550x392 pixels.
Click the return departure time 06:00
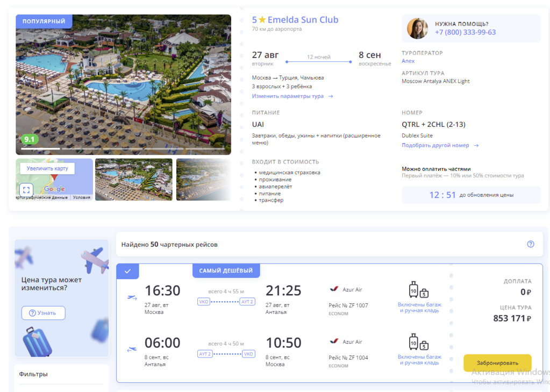click(162, 343)
